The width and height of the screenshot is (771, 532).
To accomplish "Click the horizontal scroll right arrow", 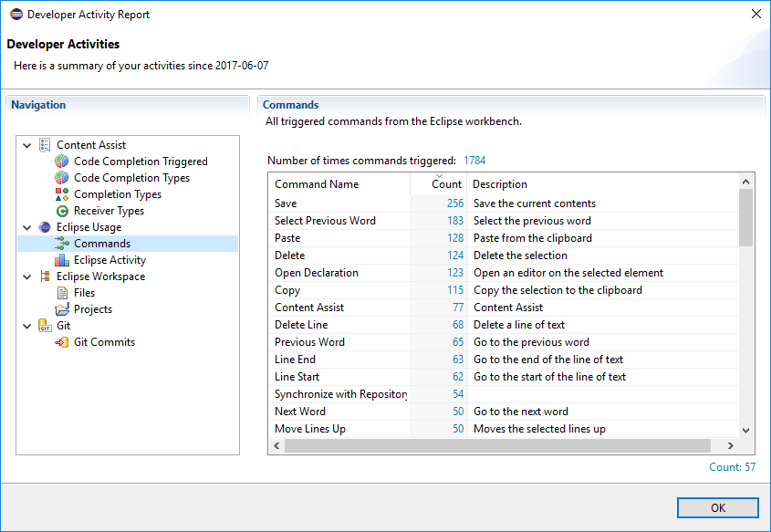I will click(x=731, y=445).
